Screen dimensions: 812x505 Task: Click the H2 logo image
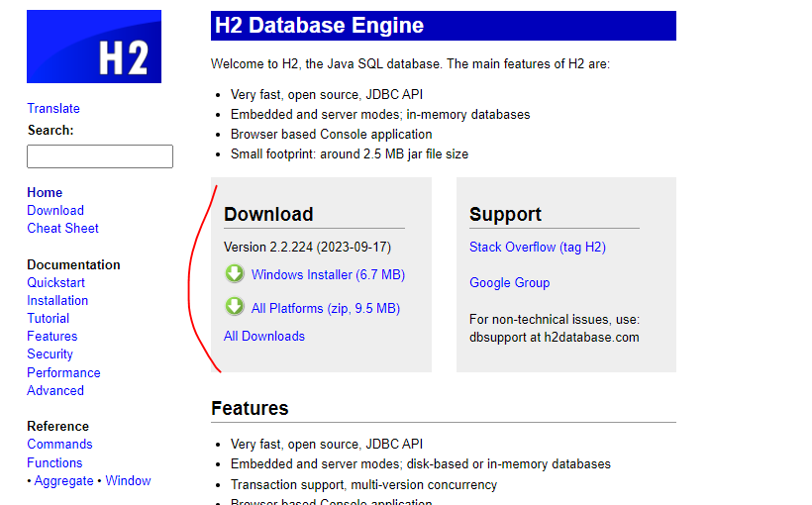[x=94, y=47]
